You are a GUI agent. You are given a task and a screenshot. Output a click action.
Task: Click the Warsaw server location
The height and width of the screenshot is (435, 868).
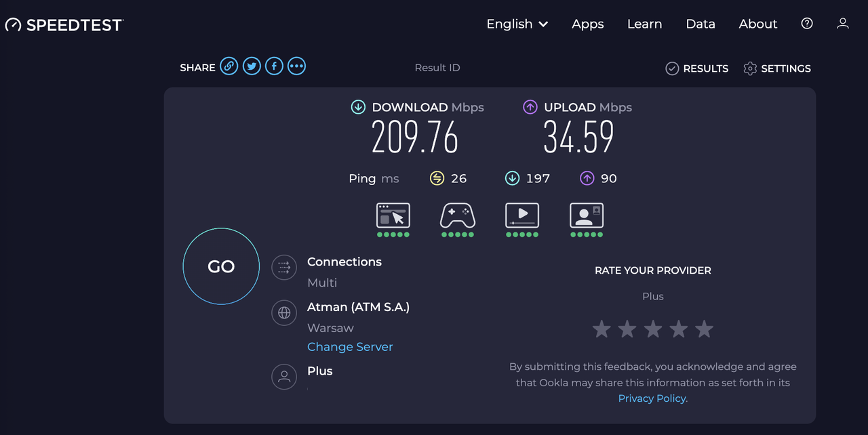point(330,328)
